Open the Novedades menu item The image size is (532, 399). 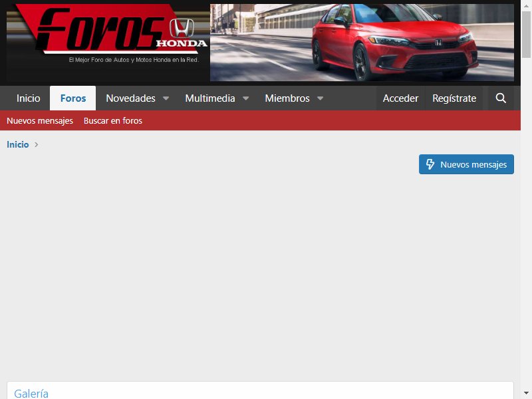tap(130, 98)
